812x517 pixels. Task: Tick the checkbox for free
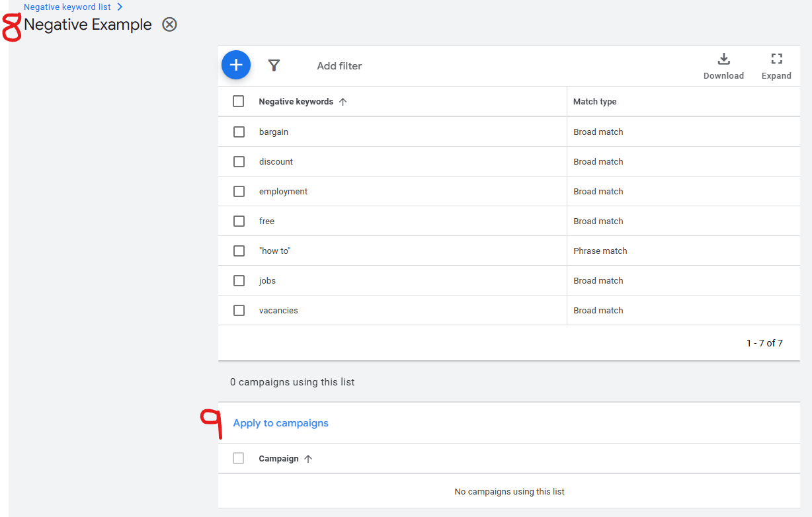click(x=239, y=221)
